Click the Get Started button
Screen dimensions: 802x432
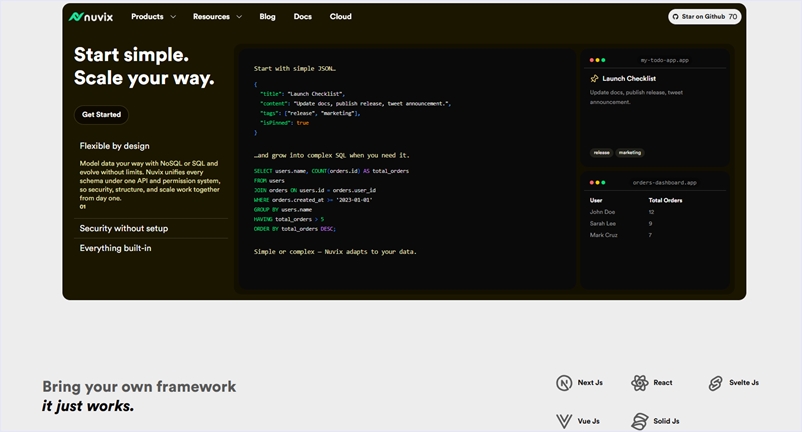tap(101, 114)
